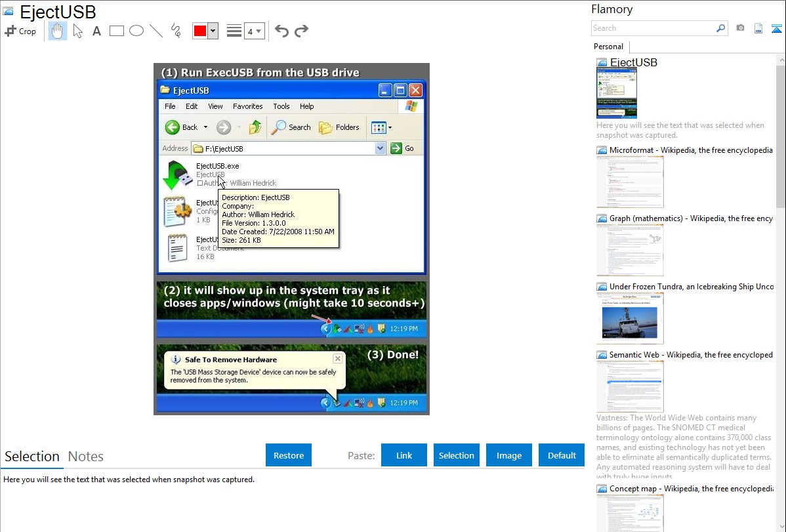Click the Search magnifier in the snapshot's Explorer toolbar

(x=278, y=127)
